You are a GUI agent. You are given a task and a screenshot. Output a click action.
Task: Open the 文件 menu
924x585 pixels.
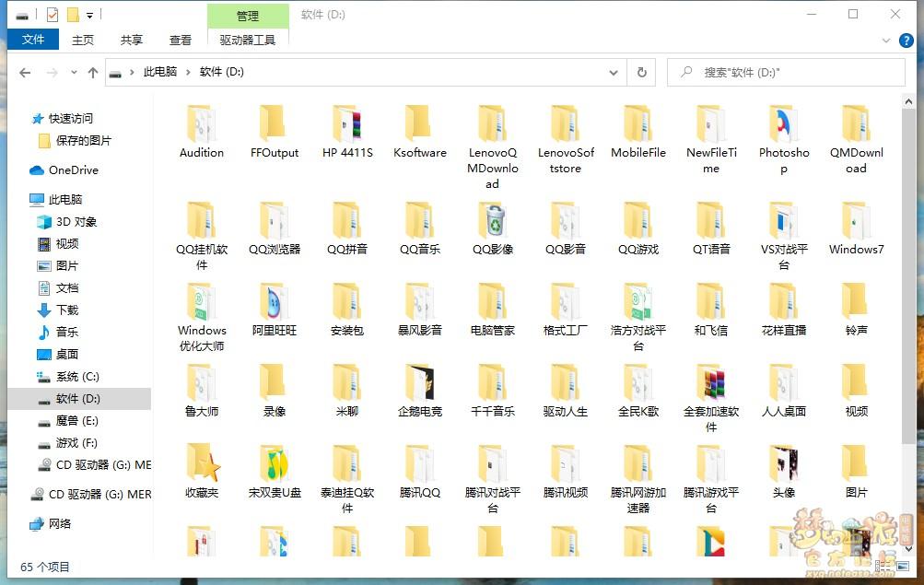tap(33, 40)
